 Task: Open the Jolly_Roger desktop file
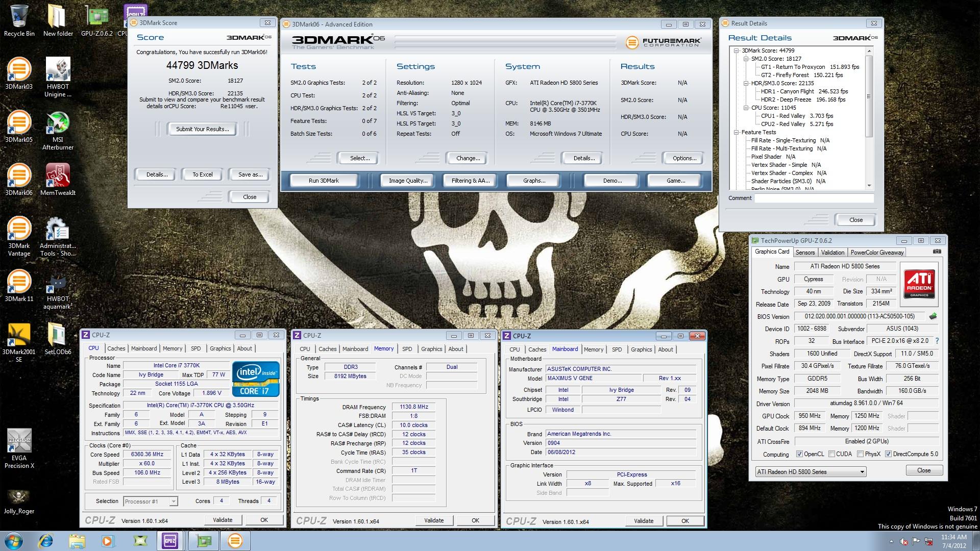(19, 501)
